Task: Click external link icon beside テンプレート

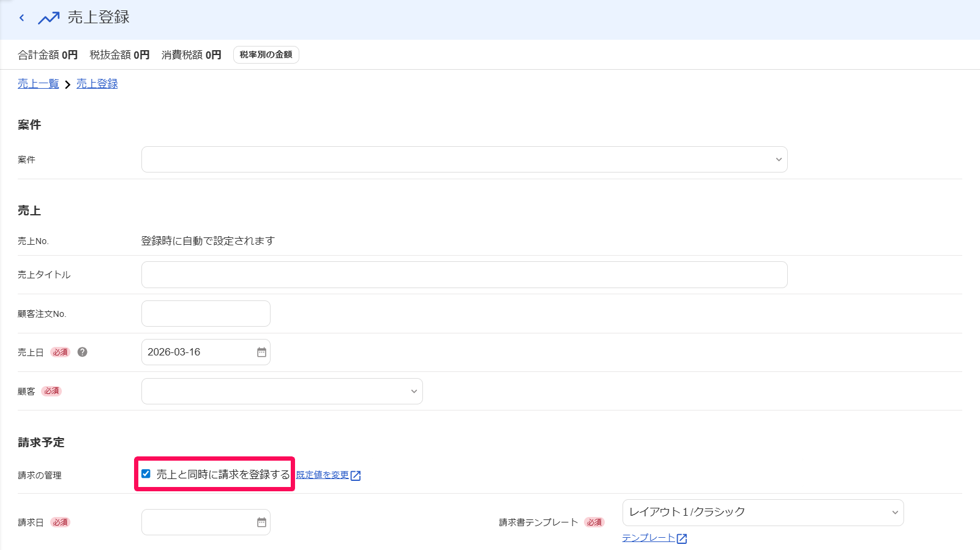Action: point(682,538)
